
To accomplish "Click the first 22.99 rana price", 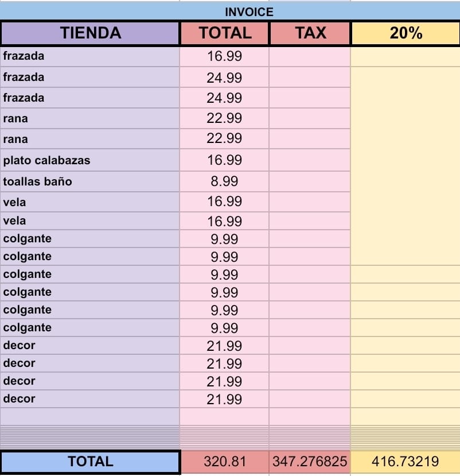I will (224, 118).
